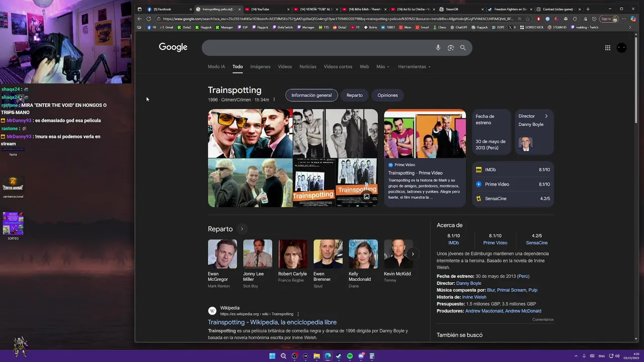Open Danny Boyle director link

coord(468,283)
